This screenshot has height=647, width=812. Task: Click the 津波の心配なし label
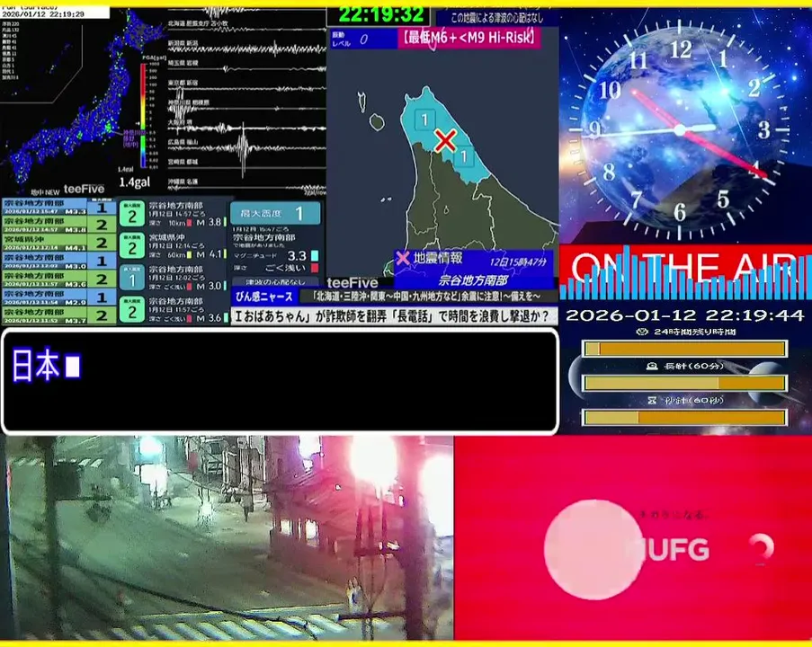tap(275, 282)
